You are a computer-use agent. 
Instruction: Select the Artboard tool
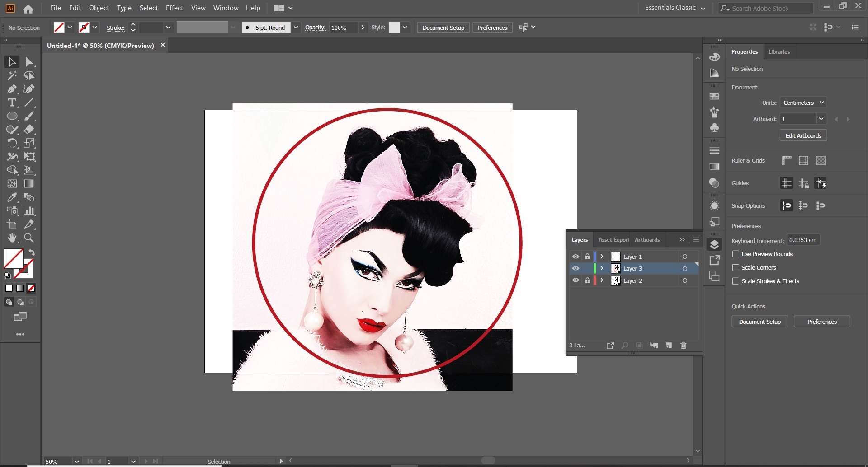[x=12, y=224]
